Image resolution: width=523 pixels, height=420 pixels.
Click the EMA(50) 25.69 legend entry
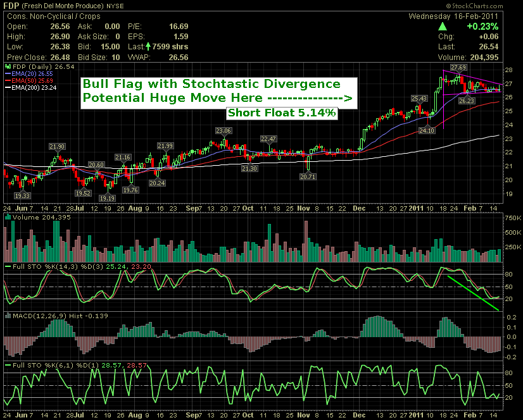[29, 81]
